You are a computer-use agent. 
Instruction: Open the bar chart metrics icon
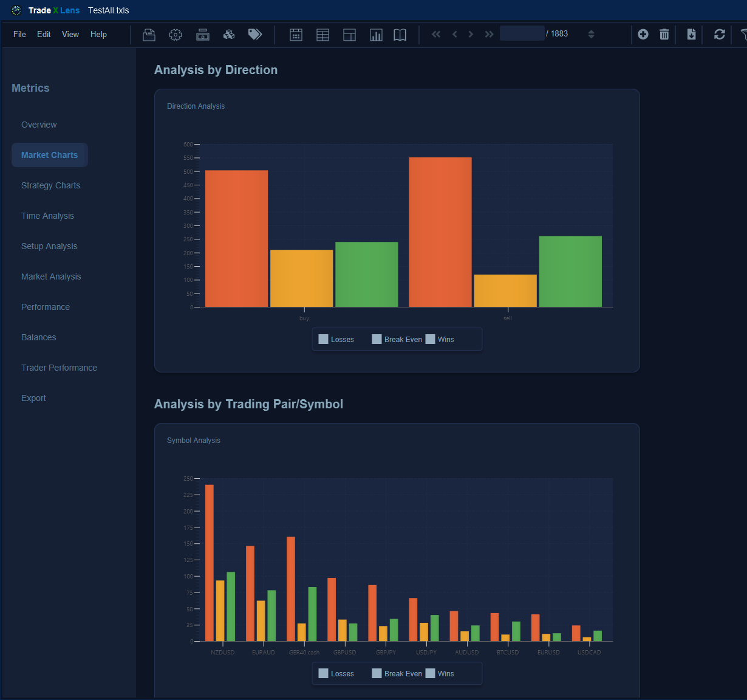376,35
